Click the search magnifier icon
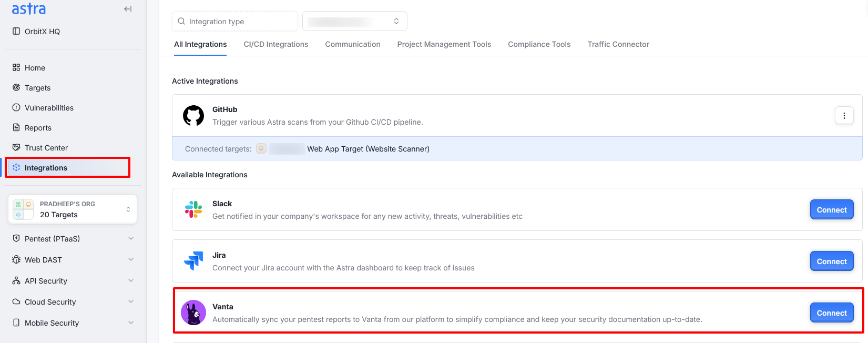 click(x=181, y=22)
